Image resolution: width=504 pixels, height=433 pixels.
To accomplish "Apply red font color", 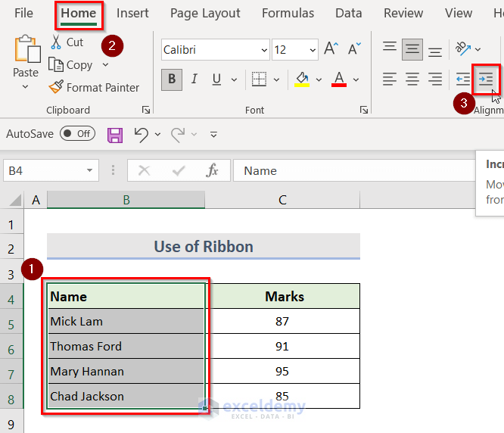I will (339, 79).
